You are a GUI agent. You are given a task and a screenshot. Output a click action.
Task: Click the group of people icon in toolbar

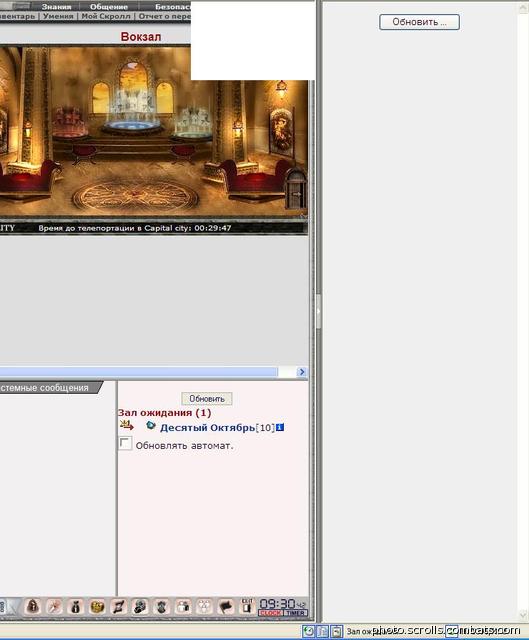[204, 607]
